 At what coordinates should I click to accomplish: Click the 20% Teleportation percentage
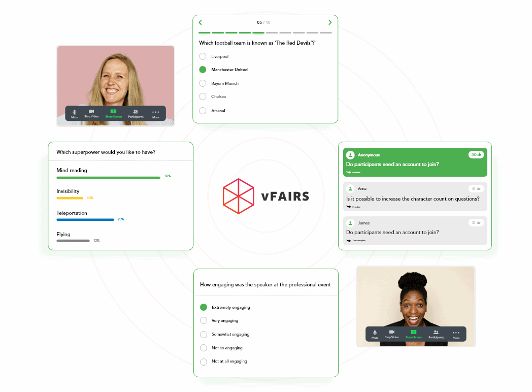(x=121, y=219)
